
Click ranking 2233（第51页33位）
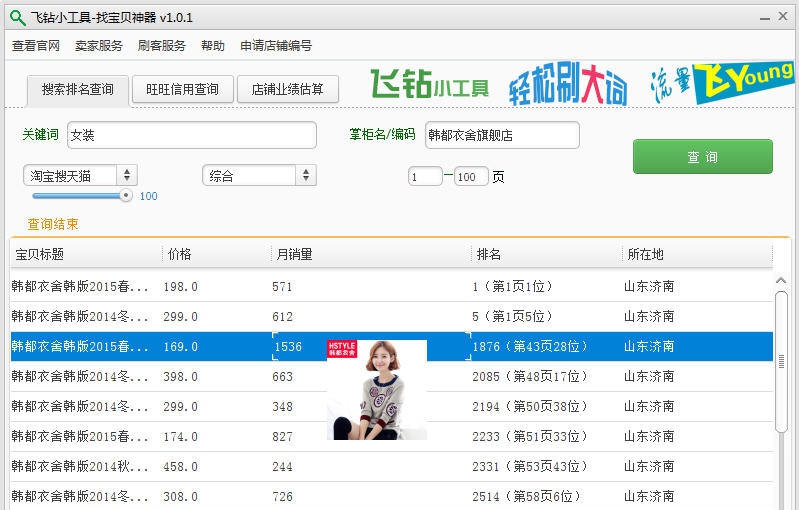530,437
